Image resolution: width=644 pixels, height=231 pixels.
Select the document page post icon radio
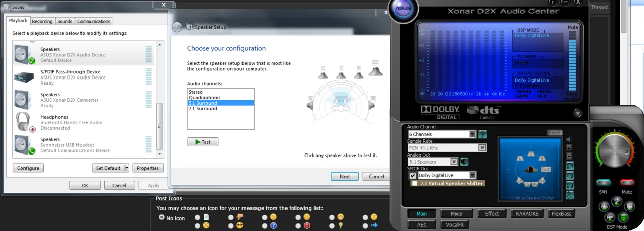(x=197, y=218)
